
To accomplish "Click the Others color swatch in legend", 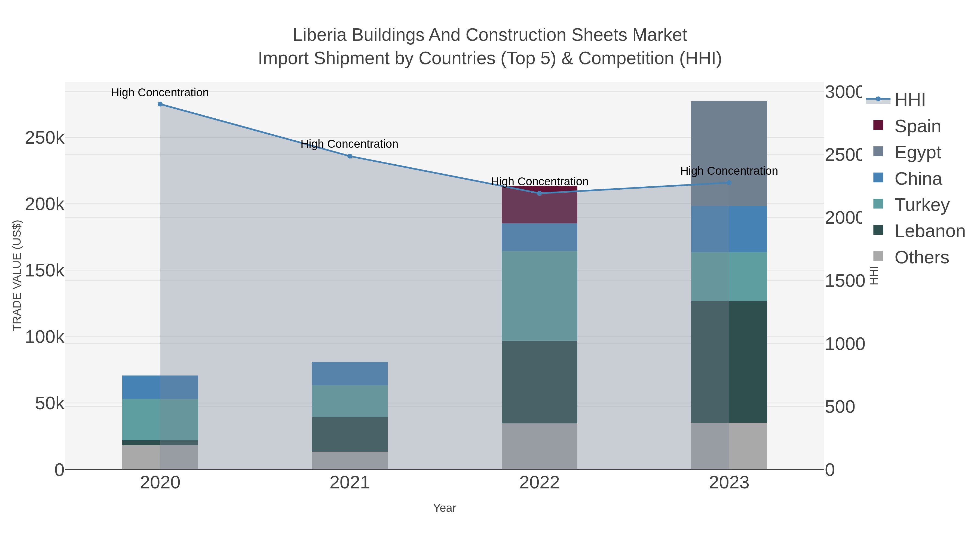I will (x=878, y=256).
